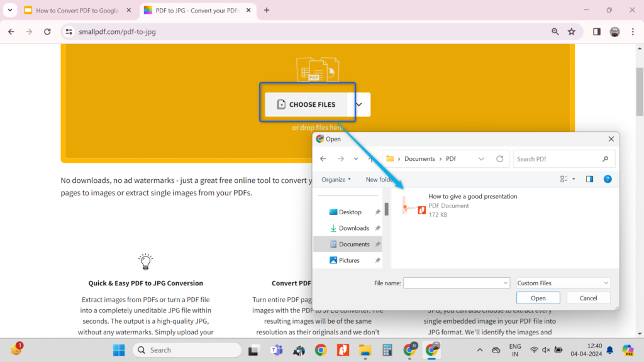Open the search magnifier in Chrome toolbar
Image resolution: width=644 pixels, height=362 pixels.
coord(554,31)
